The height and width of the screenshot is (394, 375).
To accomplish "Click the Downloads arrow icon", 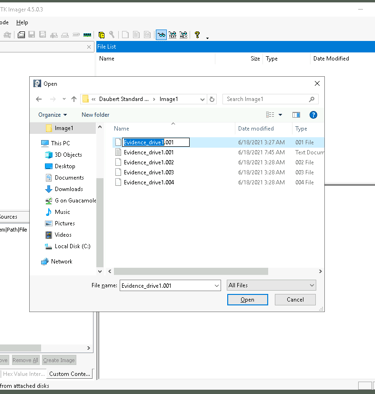I will (49, 189).
